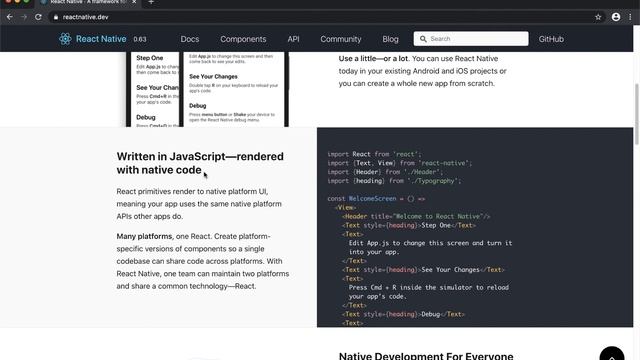Screen dimensions: 640x360
Task: Click the phone screenshots image
Action: pos(207,89)
